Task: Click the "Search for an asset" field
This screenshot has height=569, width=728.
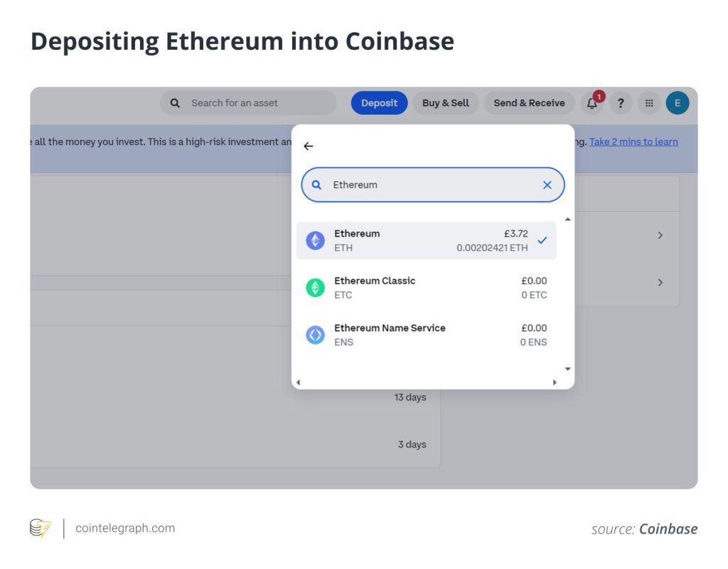Action: point(249,103)
